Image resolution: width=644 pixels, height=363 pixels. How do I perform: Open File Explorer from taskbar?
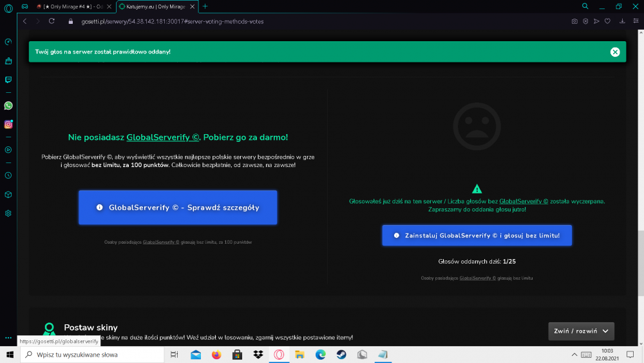pyautogui.click(x=299, y=355)
